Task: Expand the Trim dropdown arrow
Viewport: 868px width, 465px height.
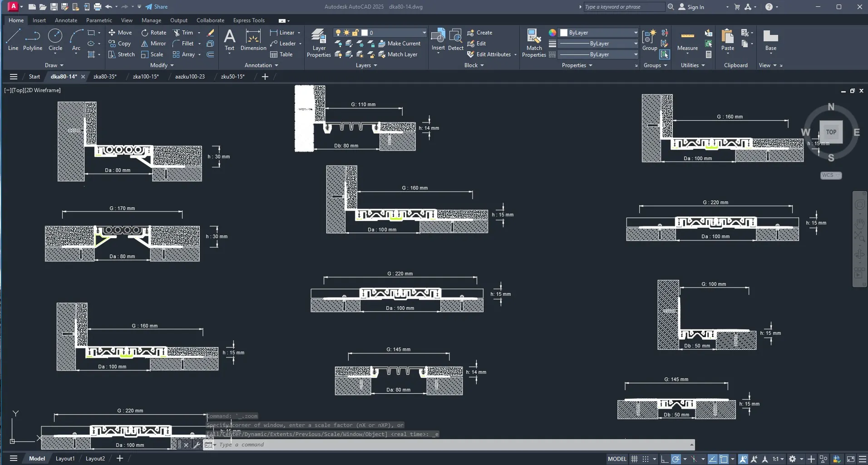Action: [x=199, y=33]
